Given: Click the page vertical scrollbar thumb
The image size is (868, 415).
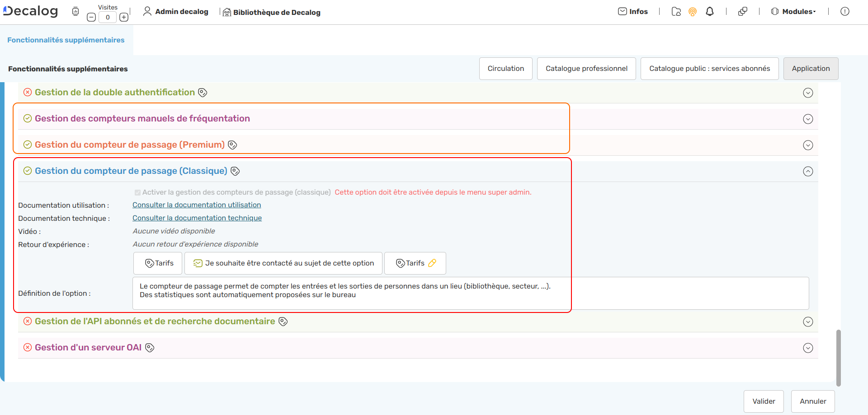Looking at the screenshot, I should (x=838, y=358).
